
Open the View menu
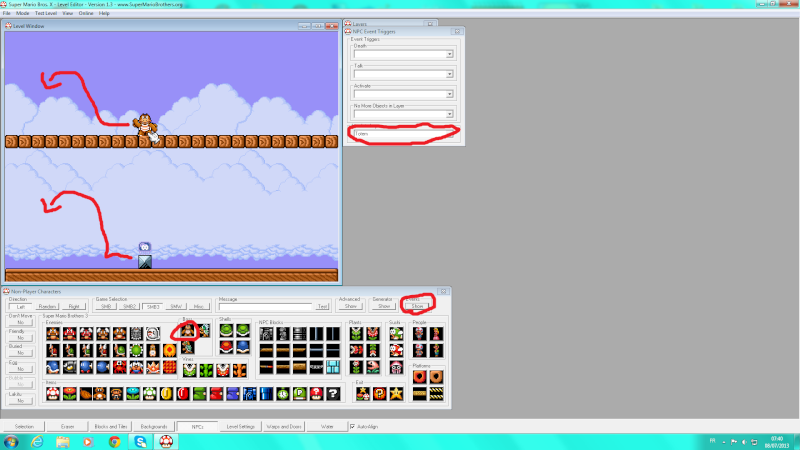(x=67, y=13)
